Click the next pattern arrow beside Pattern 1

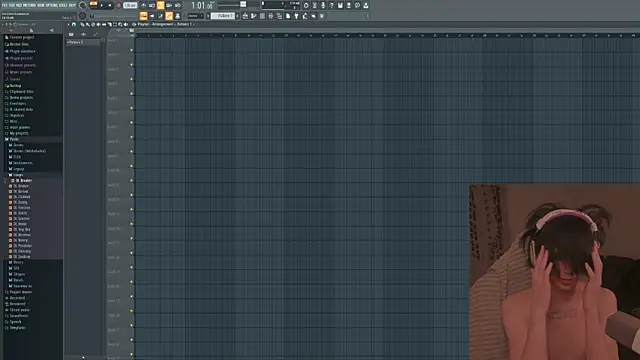click(x=237, y=16)
